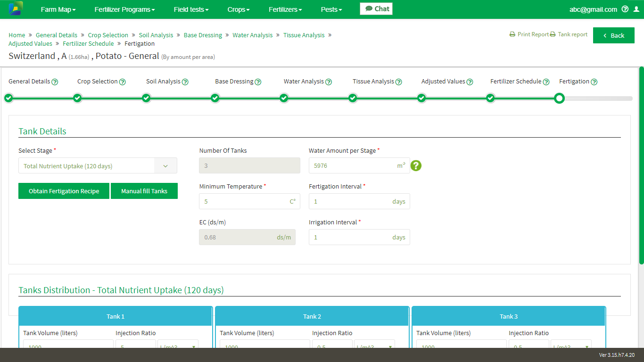Click help icon next to Water Analysis step
This screenshot has height=362, width=644.
click(x=329, y=82)
